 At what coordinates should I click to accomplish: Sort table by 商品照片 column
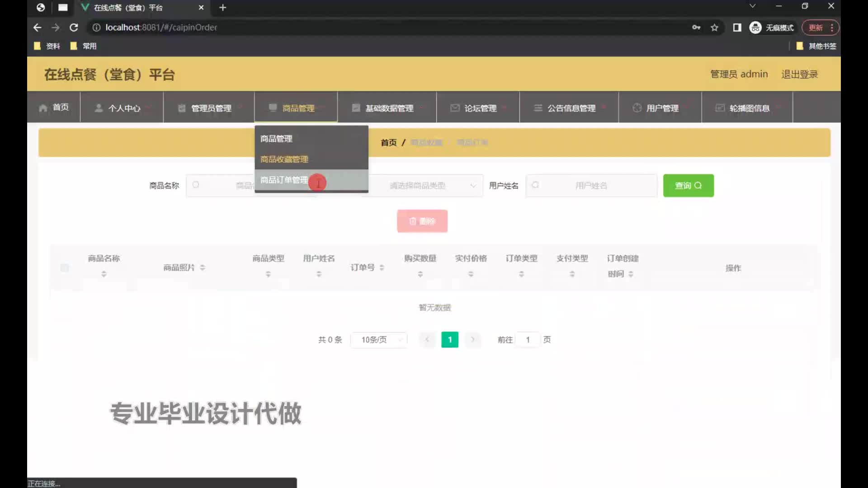pos(203,267)
